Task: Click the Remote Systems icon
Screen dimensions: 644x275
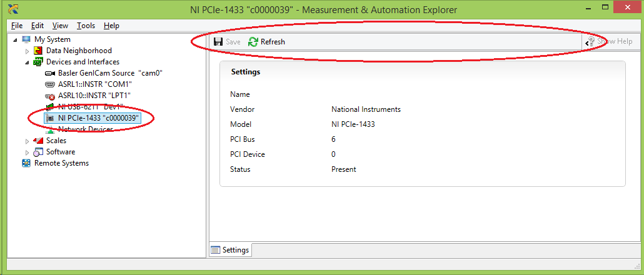Action: click(x=26, y=163)
